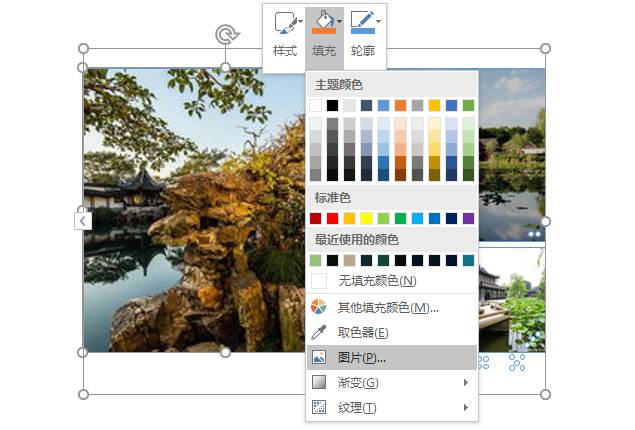635x430 pixels.
Task: Open the 样式 dropdown arrow
Action: 300,21
